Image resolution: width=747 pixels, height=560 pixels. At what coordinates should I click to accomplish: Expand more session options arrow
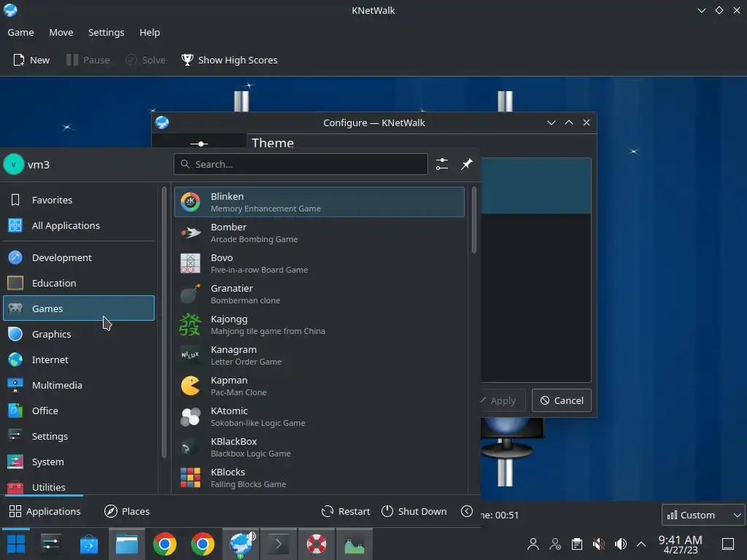click(467, 511)
